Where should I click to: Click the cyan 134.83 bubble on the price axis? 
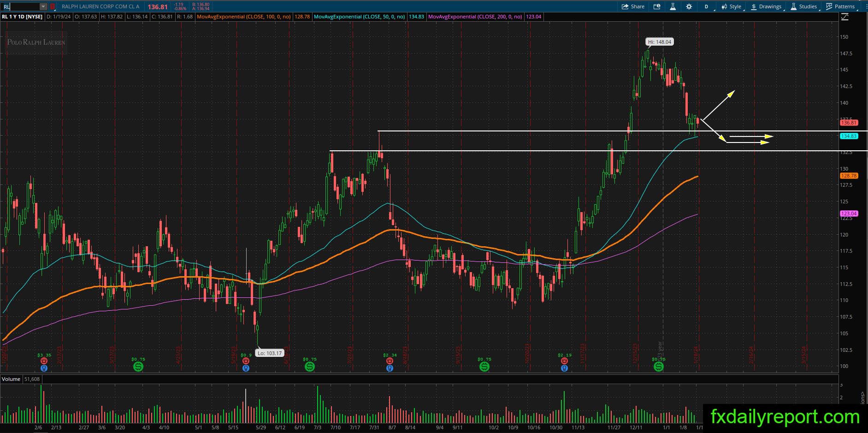pyautogui.click(x=849, y=136)
